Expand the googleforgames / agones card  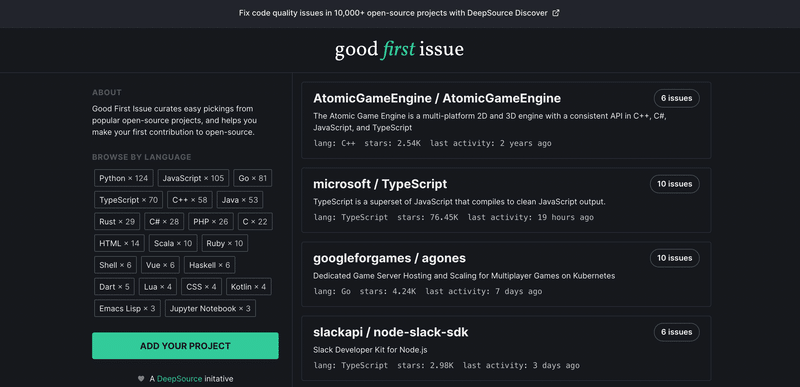[x=506, y=274]
